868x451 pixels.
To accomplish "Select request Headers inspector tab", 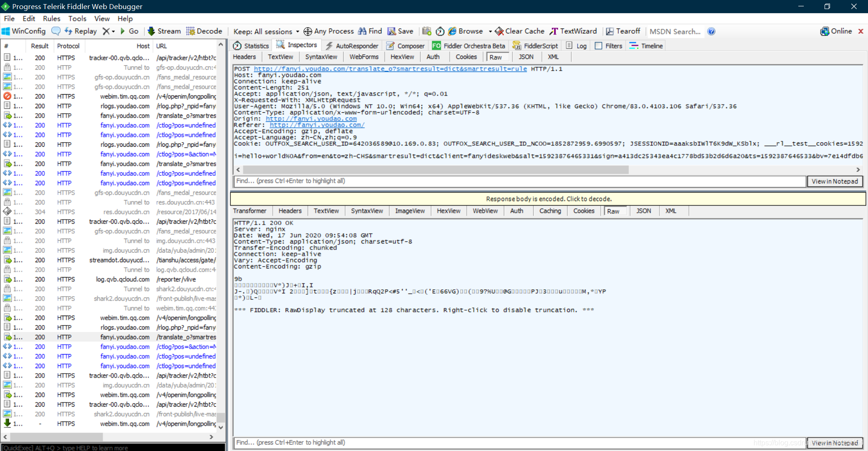I will pos(244,57).
